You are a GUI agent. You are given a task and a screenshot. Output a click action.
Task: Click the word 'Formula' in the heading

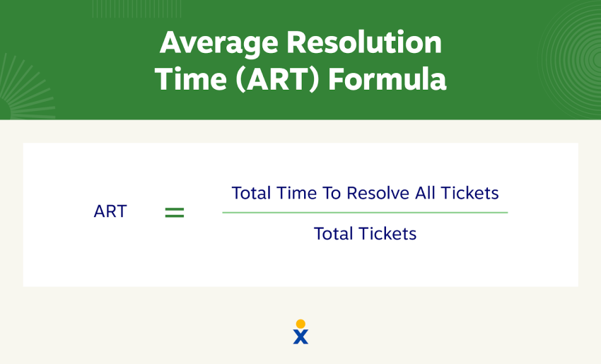(x=387, y=79)
